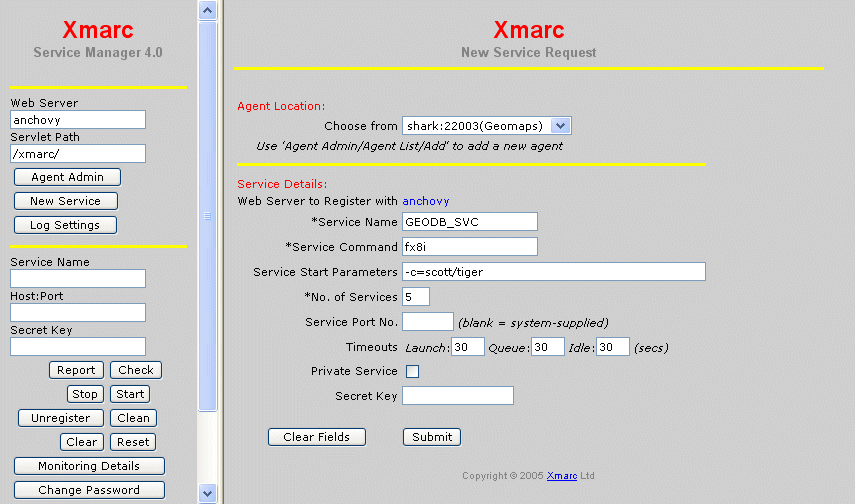Click the blue anchovy web server text
The image size is (855, 504).
point(426,201)
